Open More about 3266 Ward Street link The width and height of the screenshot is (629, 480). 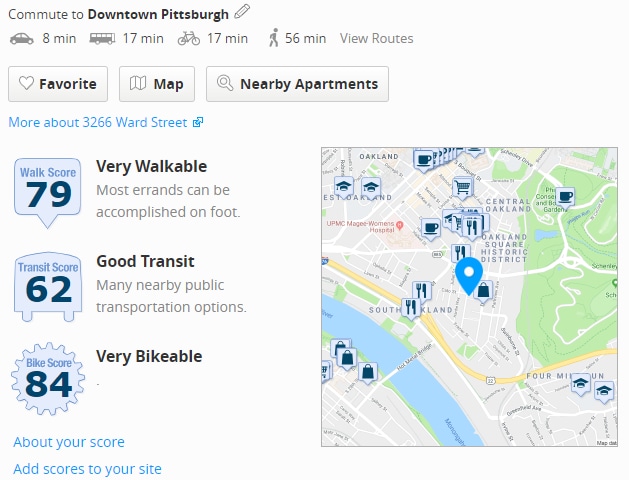106,122
